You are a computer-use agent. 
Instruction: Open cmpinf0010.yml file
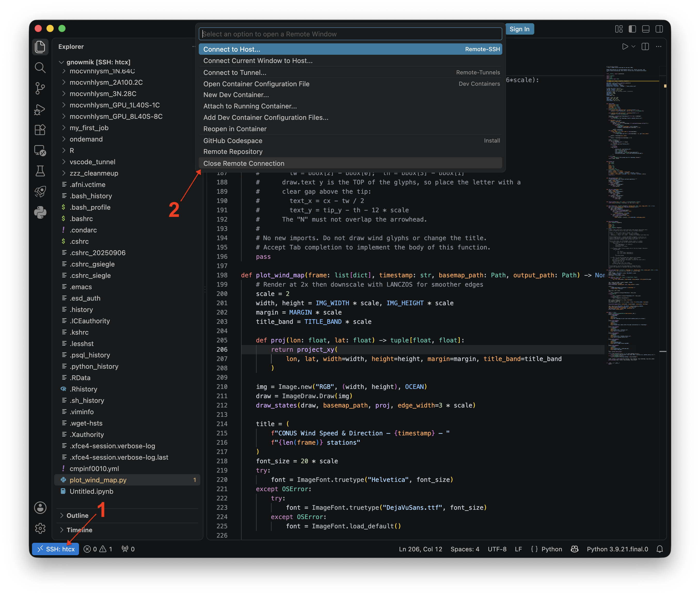click(x=127, y=469)
